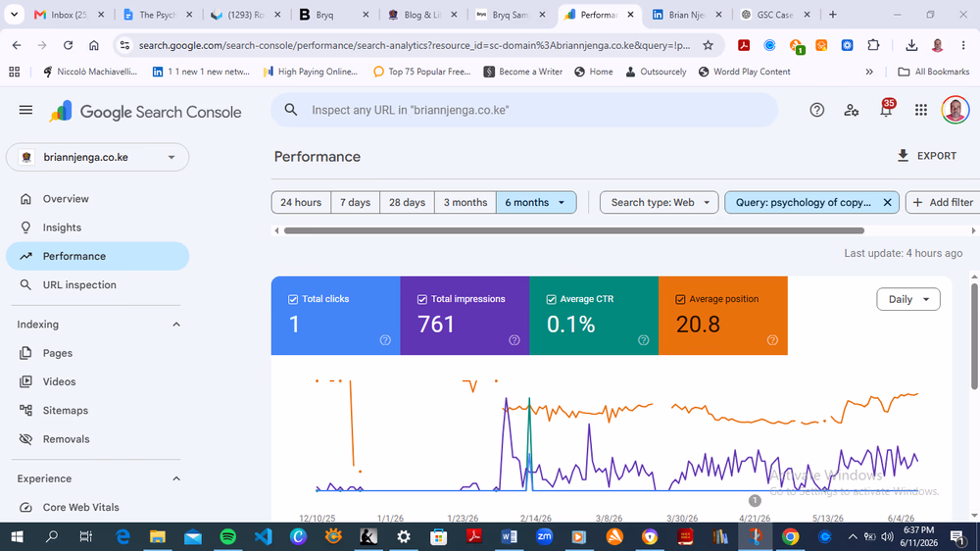The height and width of the screenshot is (551, 980).
Task: Open the Chrome three-dot menu
Action: 963,45
